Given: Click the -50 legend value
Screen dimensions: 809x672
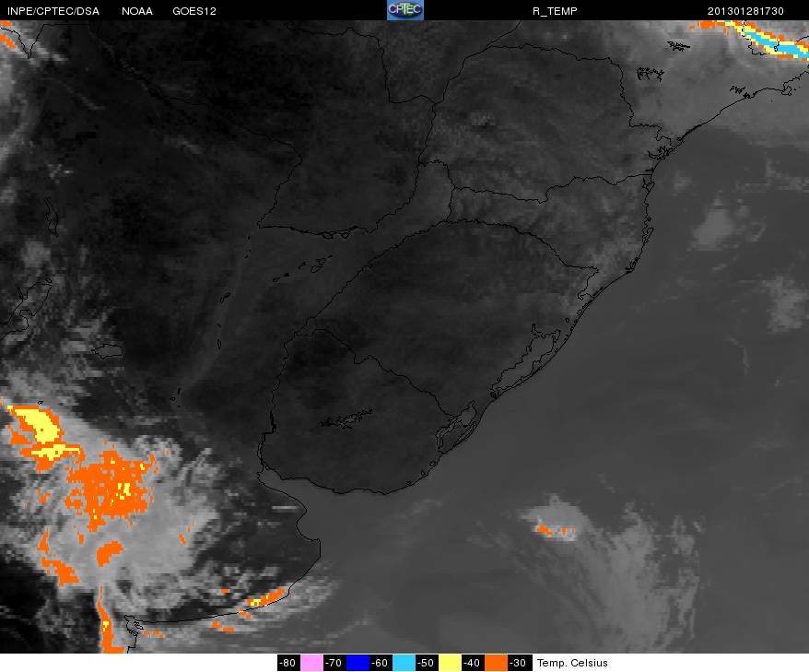Looking at the screenshot, I should pos(427,663).
